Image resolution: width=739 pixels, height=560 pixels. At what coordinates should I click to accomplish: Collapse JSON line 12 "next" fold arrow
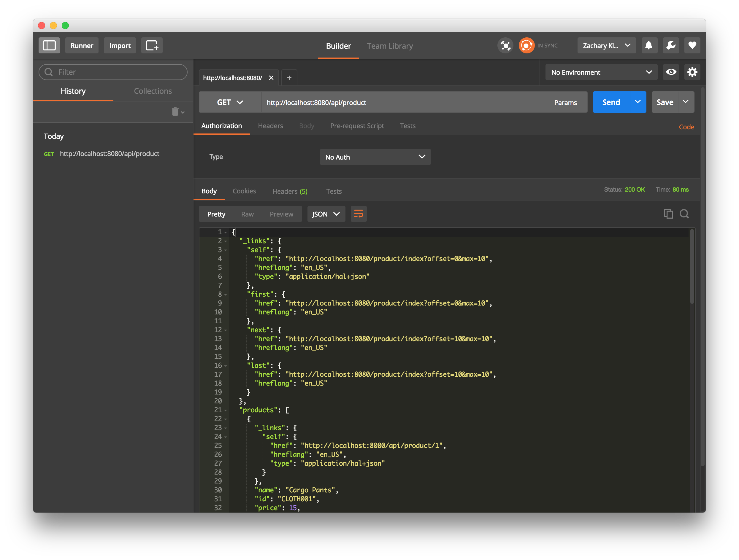point(226,330)
